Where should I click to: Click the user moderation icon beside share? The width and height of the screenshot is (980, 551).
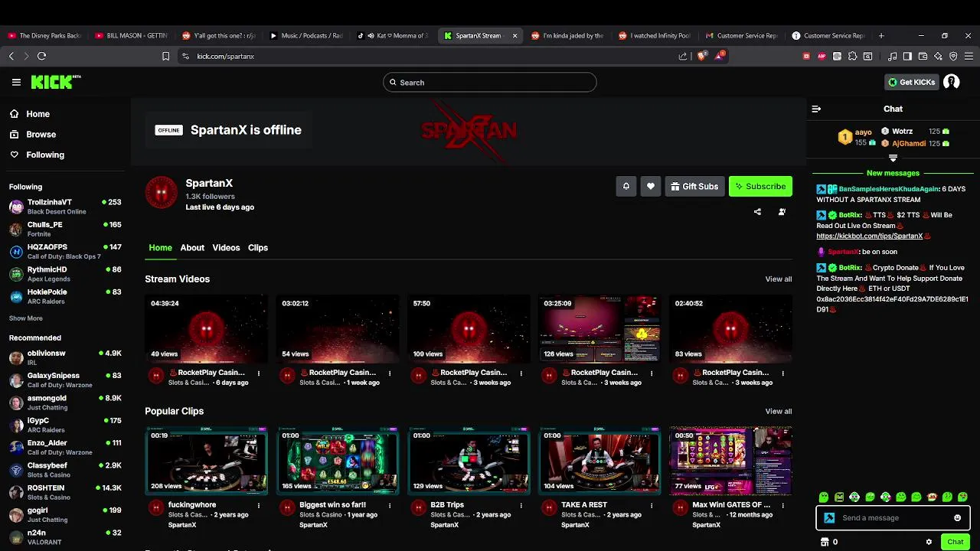(782, 212)
